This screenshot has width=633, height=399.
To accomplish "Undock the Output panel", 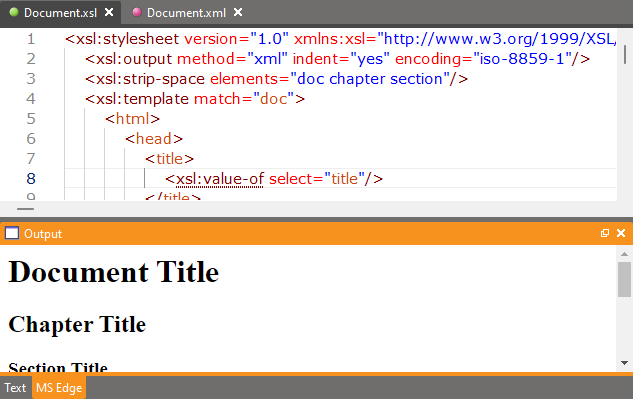I will point(605,233).
